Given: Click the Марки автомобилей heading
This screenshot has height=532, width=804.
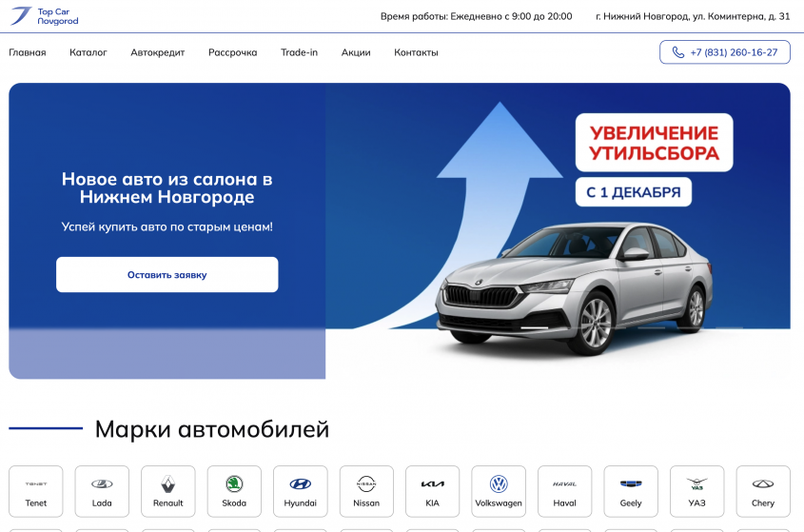Looking at the screenshot, I should [212, 429].
